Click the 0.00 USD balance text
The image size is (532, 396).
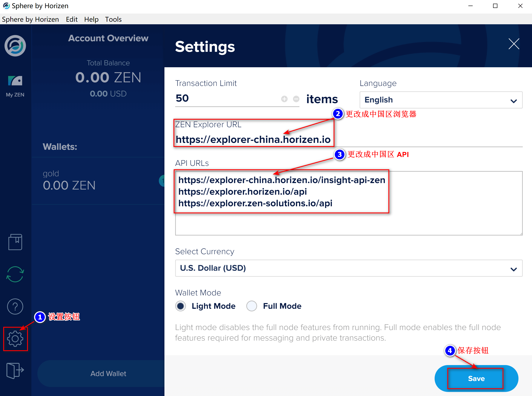(x=108, y=94)
